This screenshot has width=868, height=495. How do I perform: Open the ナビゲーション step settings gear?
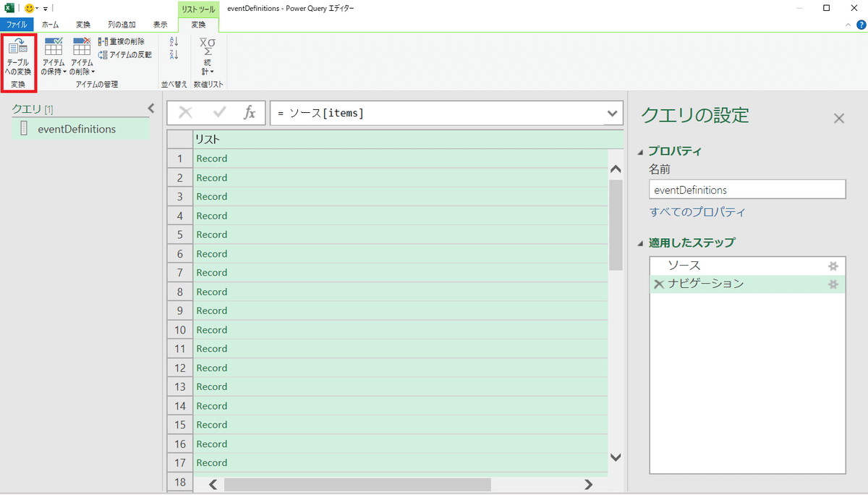pos(833,284)
